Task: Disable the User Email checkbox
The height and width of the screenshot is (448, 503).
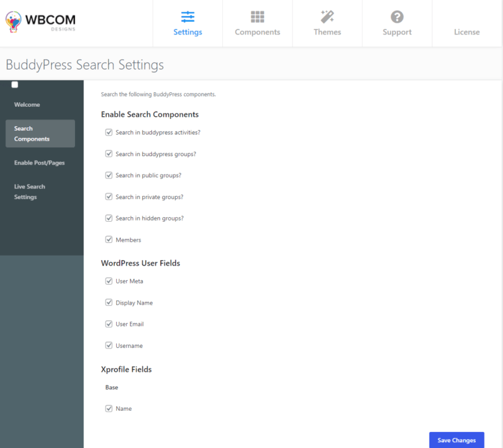Action: (x=109, y=324)
